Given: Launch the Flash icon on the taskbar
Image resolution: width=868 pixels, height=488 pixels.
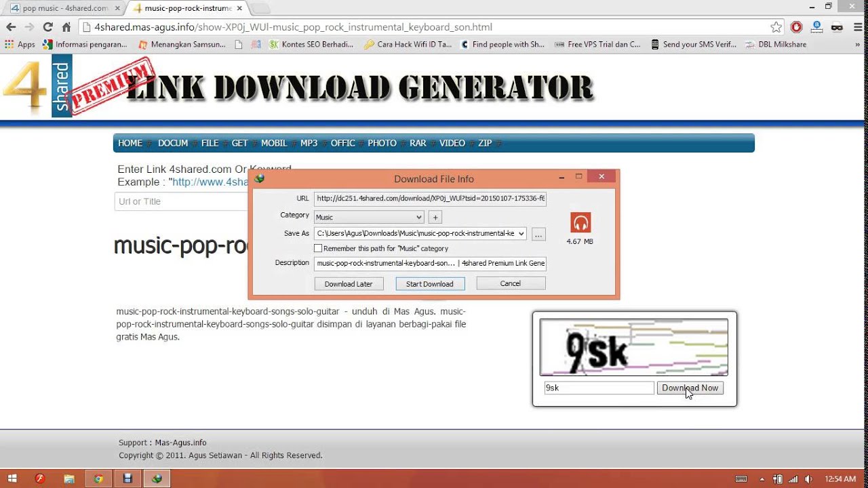Looking at the screenshot, I should (x=40, y=479).
